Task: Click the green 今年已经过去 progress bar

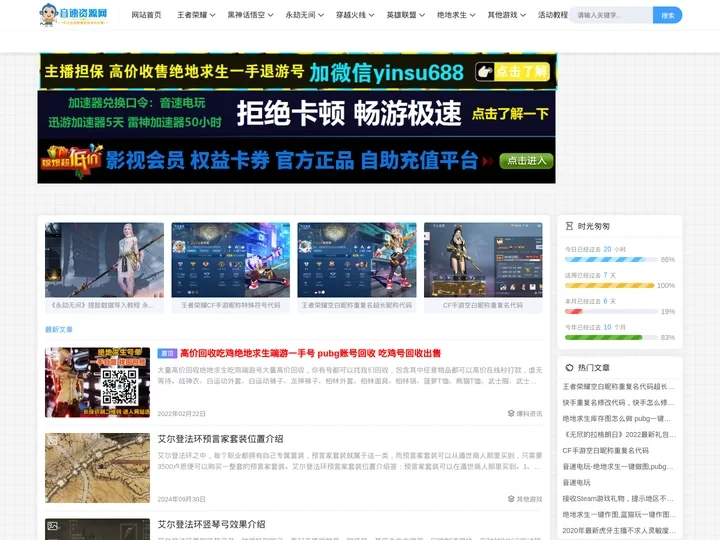Action: pos(611,338)
